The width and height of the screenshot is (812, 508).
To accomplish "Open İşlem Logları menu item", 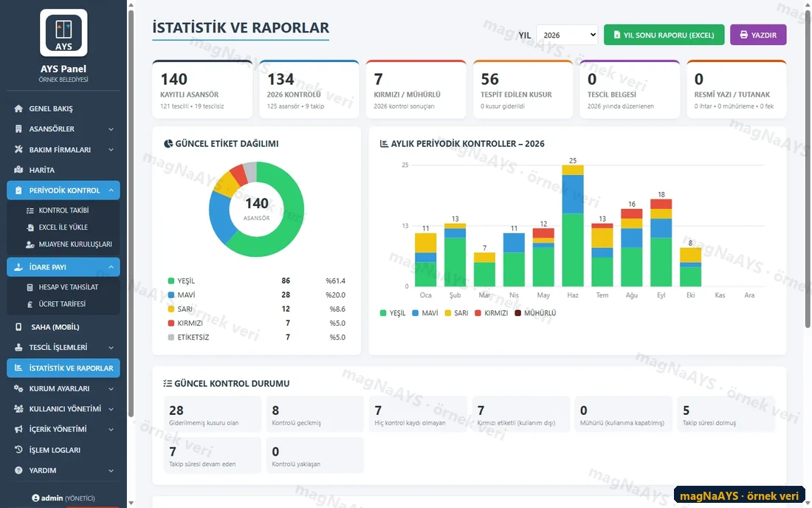I will (63, 450).
